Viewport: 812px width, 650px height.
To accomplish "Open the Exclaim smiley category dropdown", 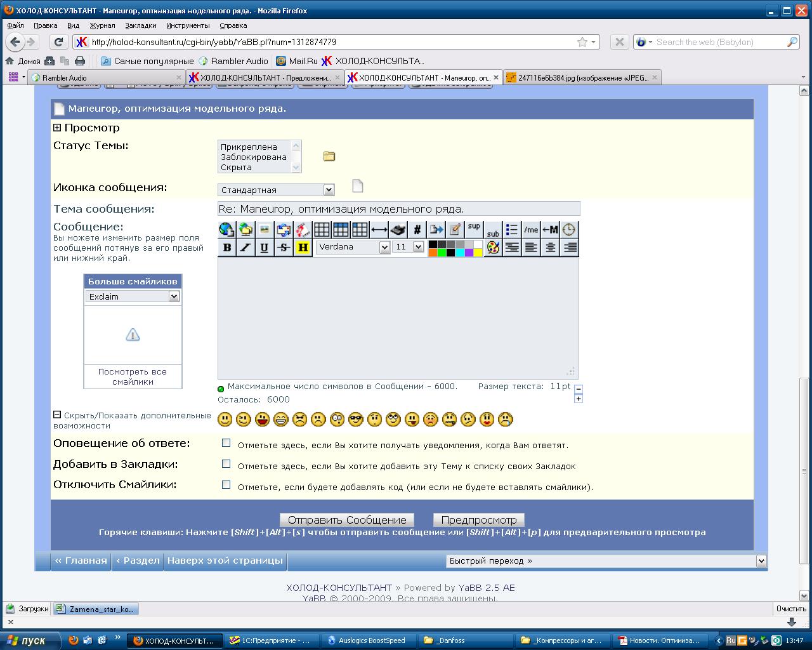I will [133, 296].
